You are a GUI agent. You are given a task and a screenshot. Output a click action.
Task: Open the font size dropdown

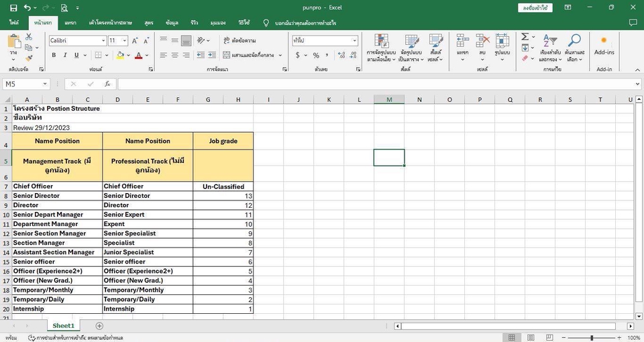coord(124,41)
